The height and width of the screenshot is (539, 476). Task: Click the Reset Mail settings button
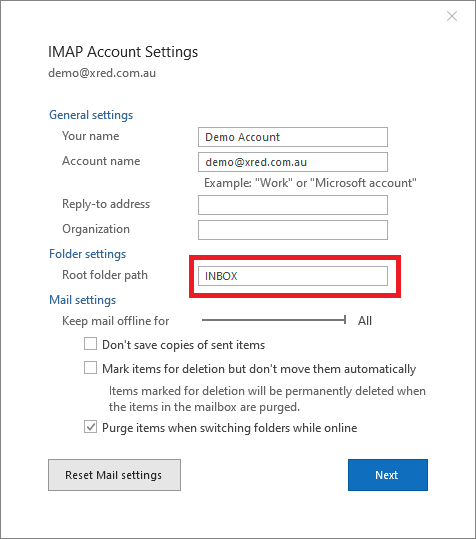click(x=114, y=475)
